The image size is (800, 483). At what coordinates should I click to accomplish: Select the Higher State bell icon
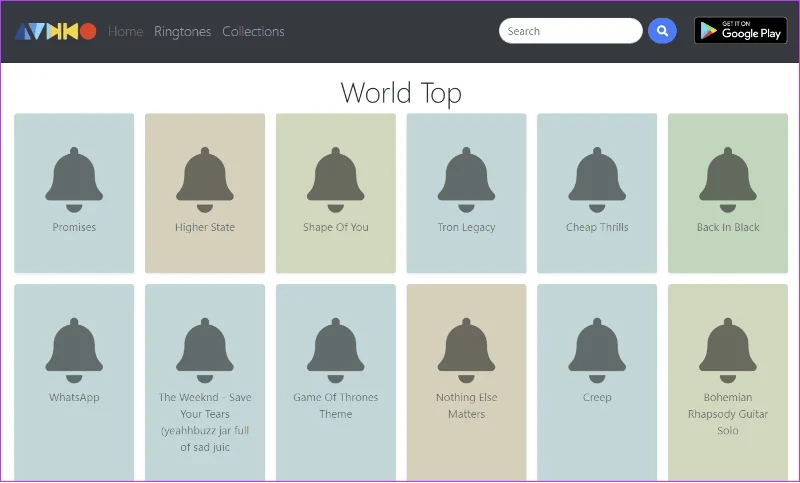[205, 180]
